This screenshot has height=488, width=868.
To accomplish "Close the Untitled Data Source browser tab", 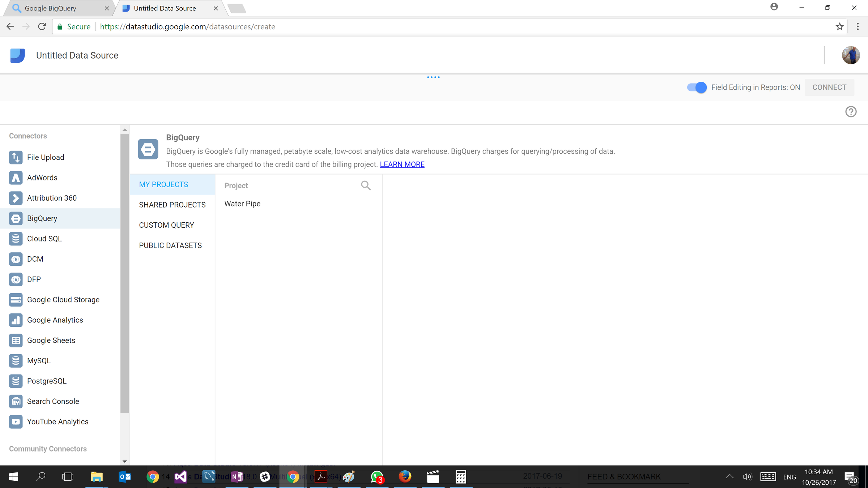I will point(216,8).
